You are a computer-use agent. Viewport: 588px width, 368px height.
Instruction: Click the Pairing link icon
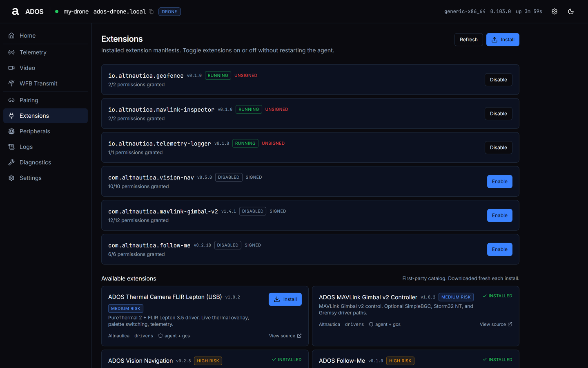coord(11,100)
